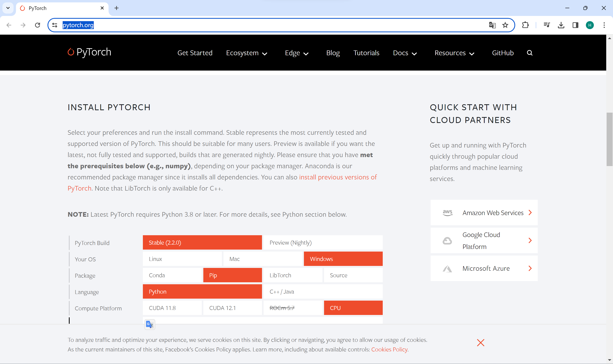This screenshot has height=364, width=613.
Task: Select Python as the language
Action: (202, 292)
